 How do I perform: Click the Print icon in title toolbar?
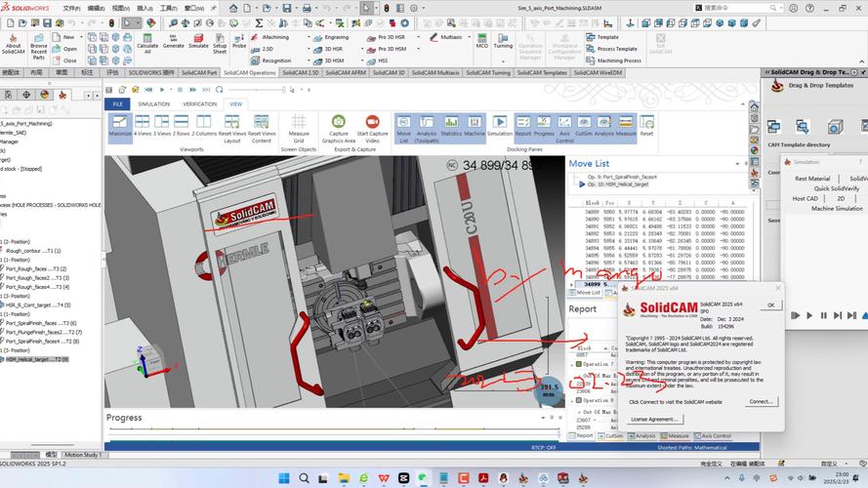coord(307,9)
